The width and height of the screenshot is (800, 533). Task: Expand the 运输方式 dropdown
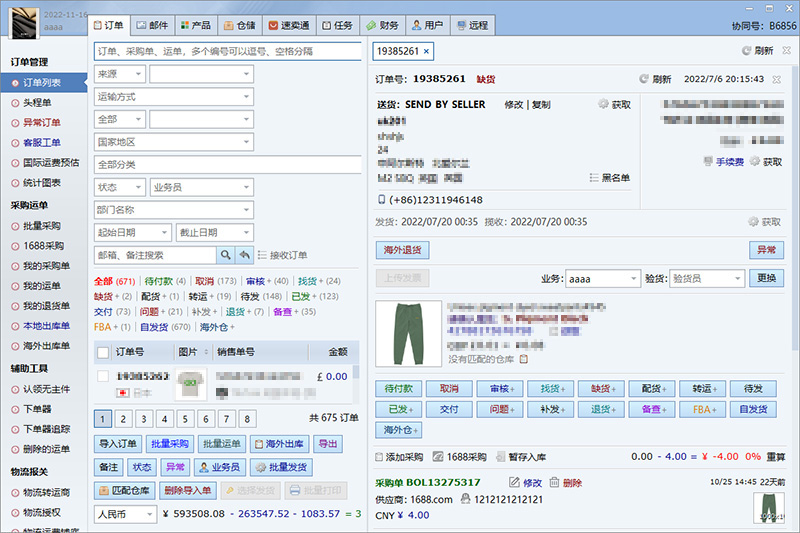coord(174,96)
